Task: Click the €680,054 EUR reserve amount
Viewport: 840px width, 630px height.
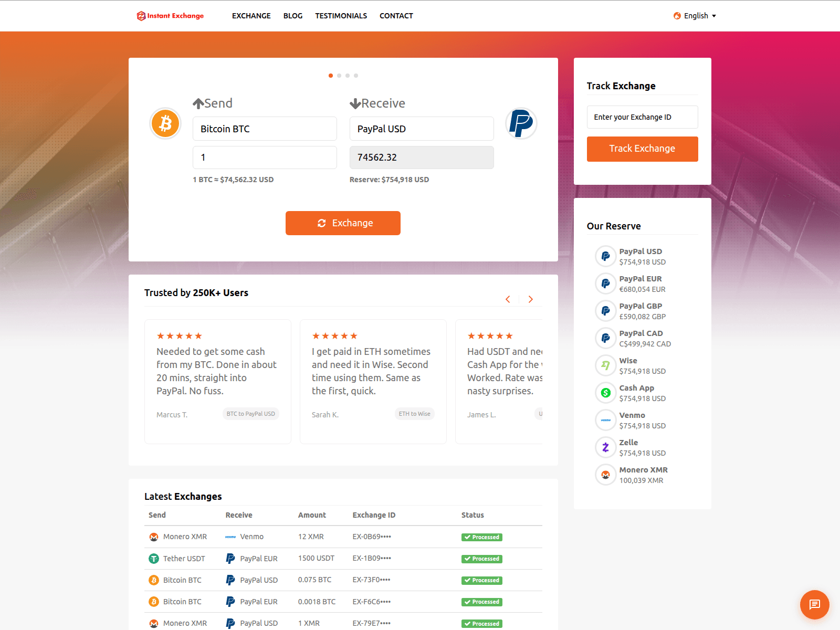Action: 642,289
